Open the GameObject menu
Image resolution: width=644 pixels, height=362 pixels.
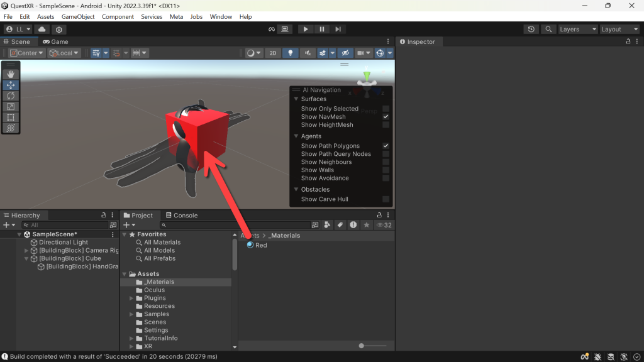78,16
